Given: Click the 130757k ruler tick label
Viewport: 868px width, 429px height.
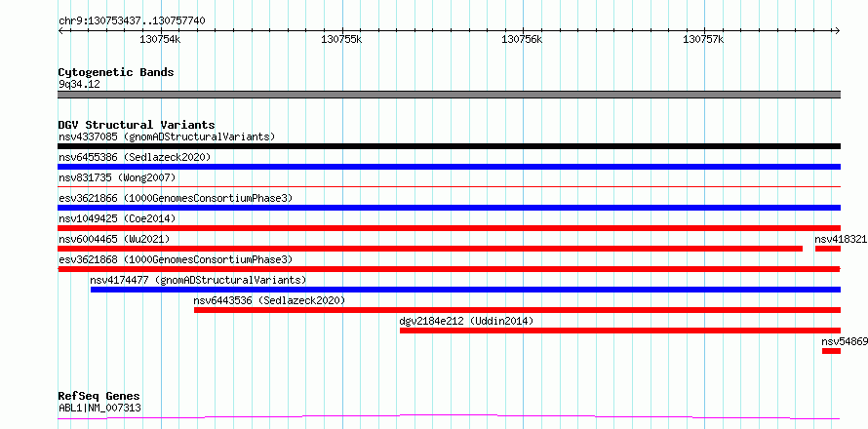Looking at the screenshot, I should [703, 40].
